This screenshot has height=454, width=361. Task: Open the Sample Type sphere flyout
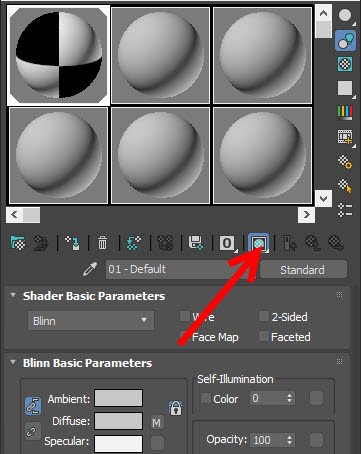(346, 16)
